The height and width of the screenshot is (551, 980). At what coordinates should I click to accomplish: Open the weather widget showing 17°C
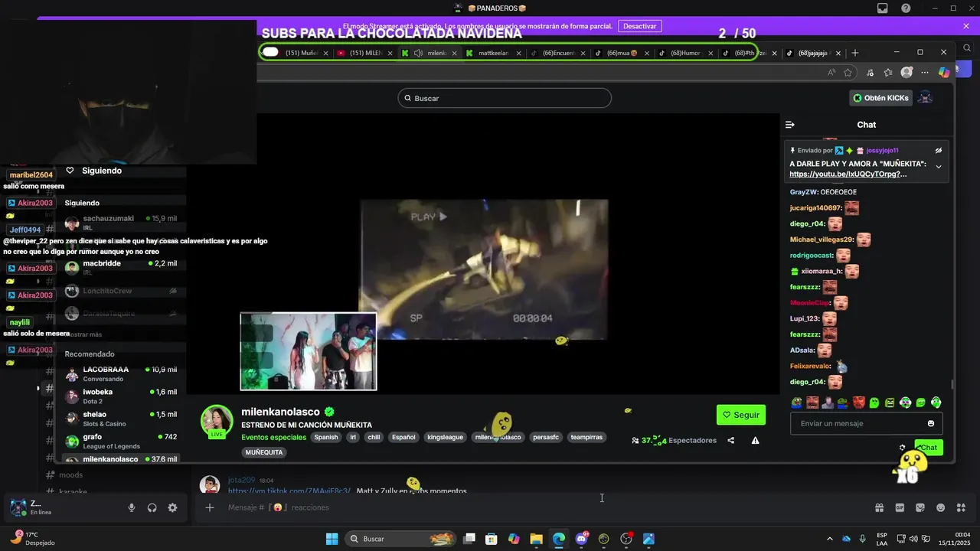(x=34, y=538)
